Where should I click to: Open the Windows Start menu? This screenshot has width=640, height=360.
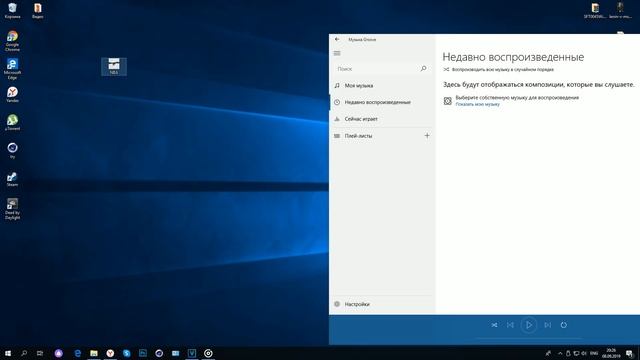[7, 353]
